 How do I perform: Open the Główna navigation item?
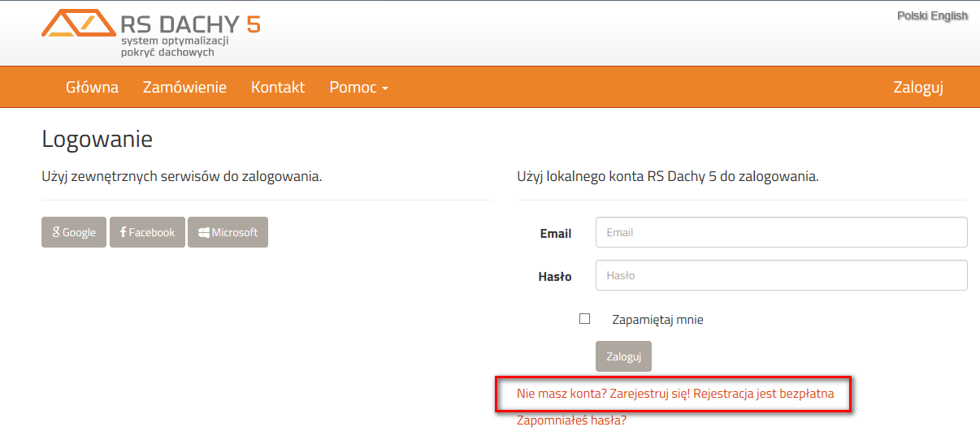(x=92, y=87)
